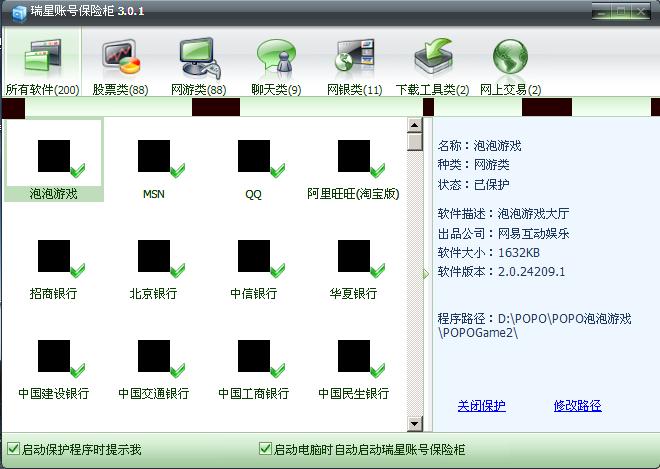Image resolution: width=660 pixels, height=469 pixels.
Task: Toggle 启动保护程序时提示我 checkbox
Action: tap(13, 448)
